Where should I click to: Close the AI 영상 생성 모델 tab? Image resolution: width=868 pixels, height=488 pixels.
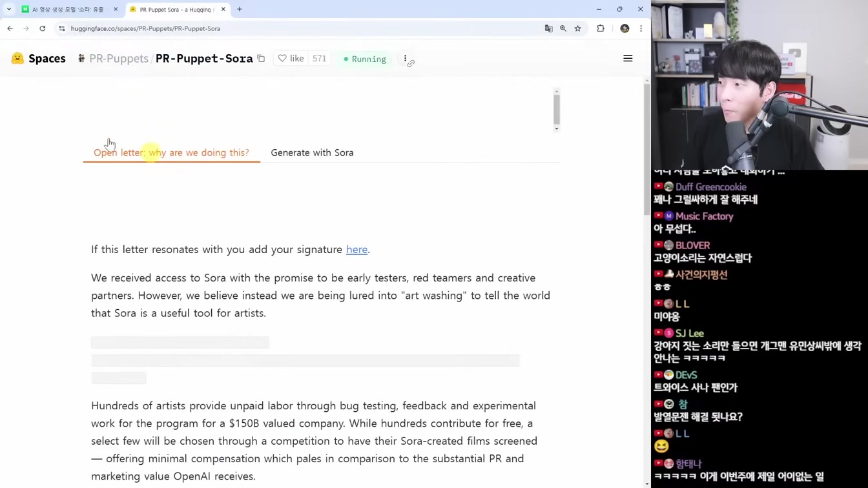click(116, 10)
